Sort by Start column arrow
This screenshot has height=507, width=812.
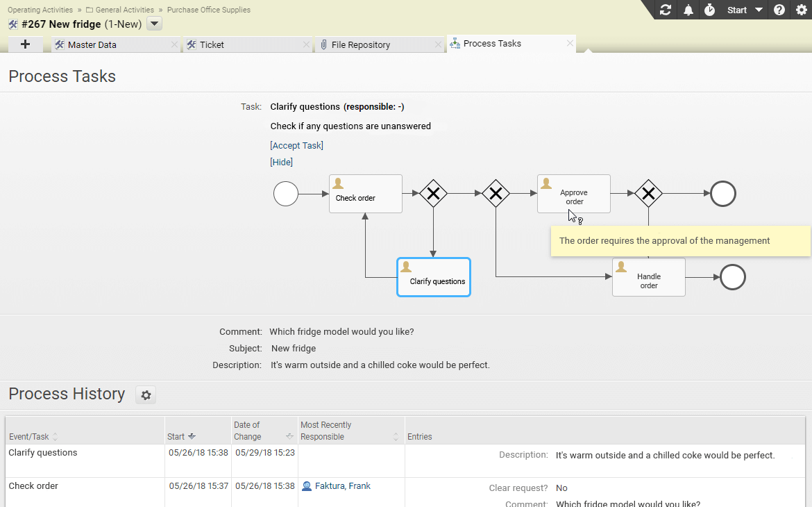[x=192, y=436]
